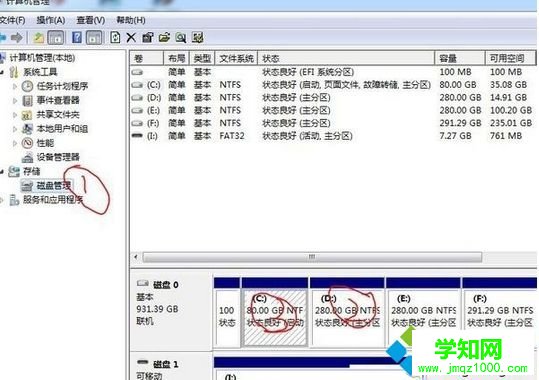Open 设备管理器 in the tree
The image size is (539, 380).
coord(58,157)
